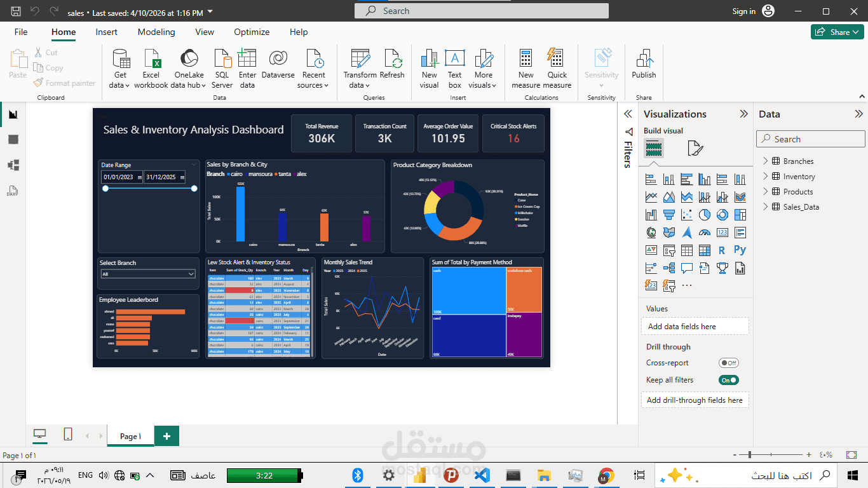This screenshot has width=868, height=488.
Task: Click Sign in
Action: 744,11
